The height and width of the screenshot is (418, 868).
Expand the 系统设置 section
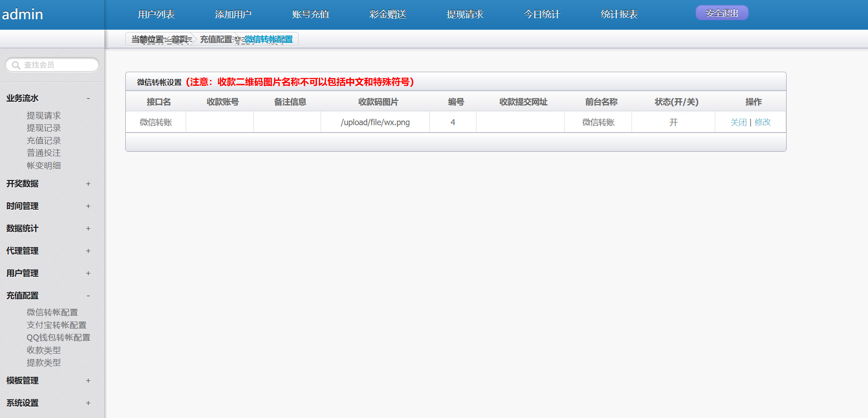pyautogui.click(x=88, y=403)
